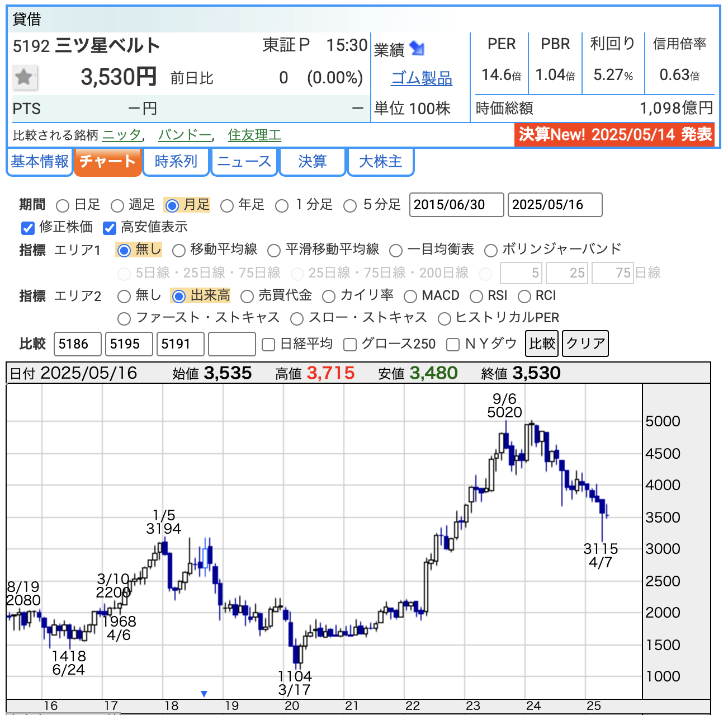
Task: Click the 1418 6/24 low label on chart
Action: tap(69, 663)
